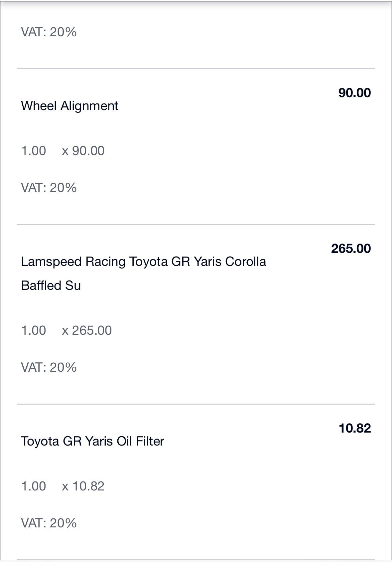Click the topmost VAT: 20% label
The image size is (392, 562).
click(x=49, y=32)
